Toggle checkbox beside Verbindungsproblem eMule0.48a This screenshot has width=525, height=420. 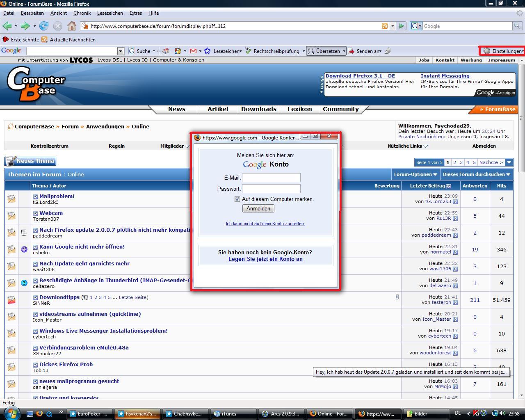pyautogui.click(x=35, y=348)
